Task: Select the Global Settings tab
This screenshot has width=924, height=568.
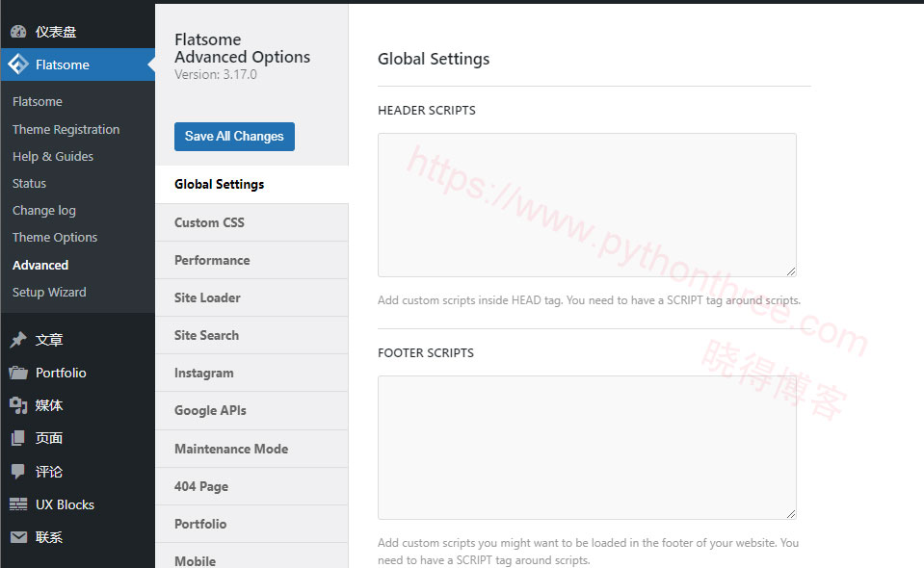Action: pos(251,184)
